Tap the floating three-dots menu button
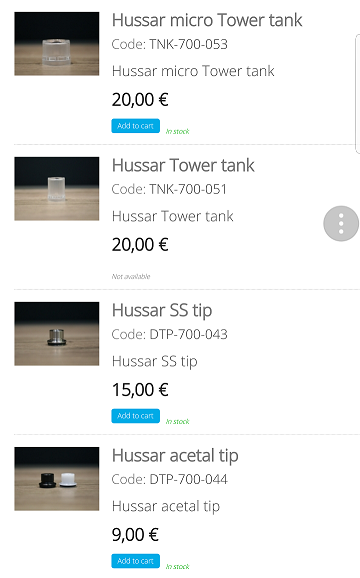The height and width of the screenshot is (578, 360). pos(341,223)
